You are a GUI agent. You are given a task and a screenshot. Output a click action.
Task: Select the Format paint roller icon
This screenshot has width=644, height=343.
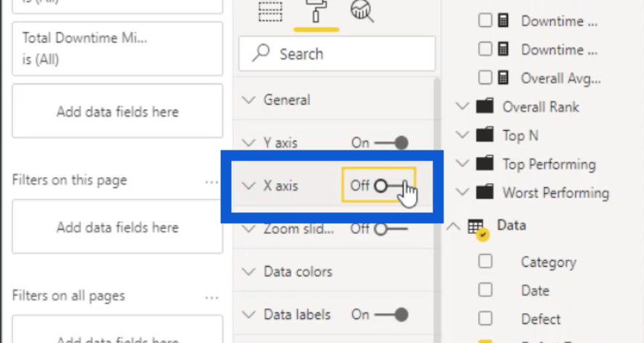(x=316, y=11)
